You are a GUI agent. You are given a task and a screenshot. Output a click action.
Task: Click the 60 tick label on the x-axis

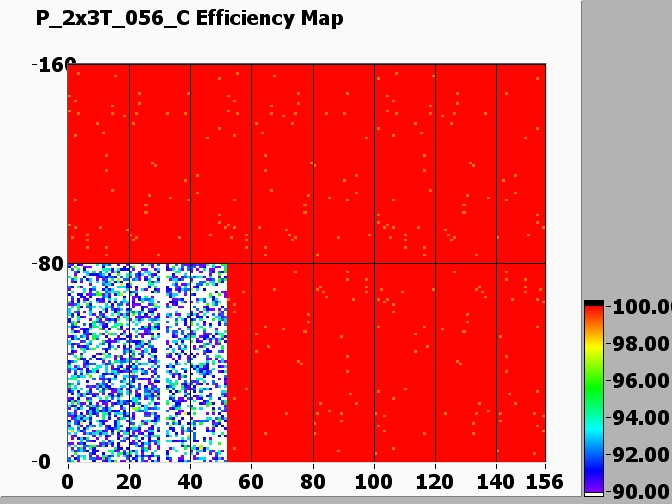[251, 483]
